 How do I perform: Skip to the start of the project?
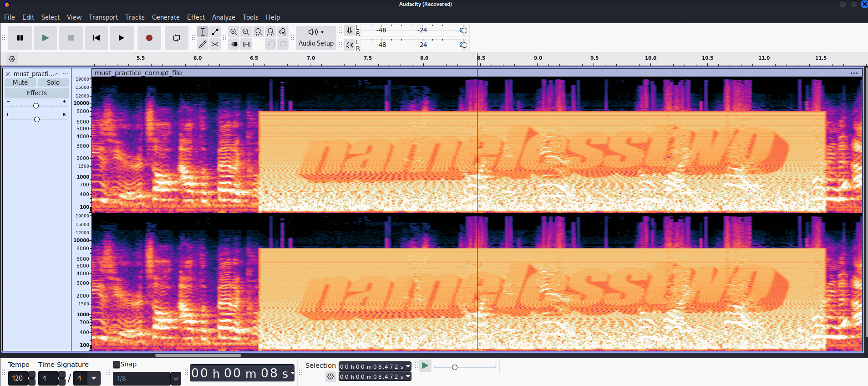pos(96,38)
